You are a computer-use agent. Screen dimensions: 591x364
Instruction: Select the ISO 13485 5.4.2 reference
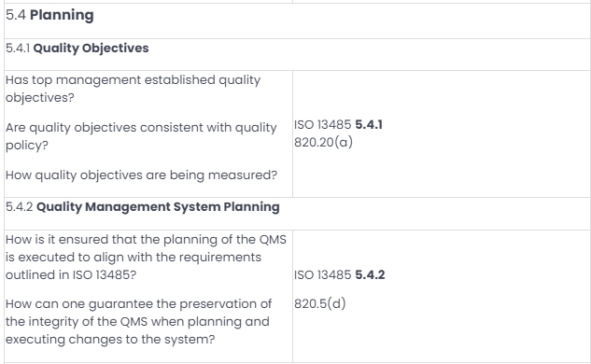pos(339,274)
